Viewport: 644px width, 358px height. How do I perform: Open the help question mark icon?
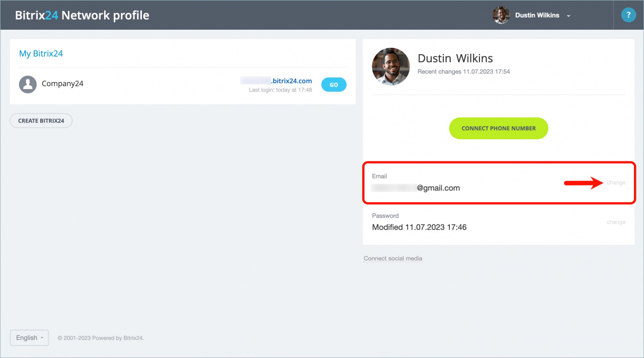tap(628, 15)
